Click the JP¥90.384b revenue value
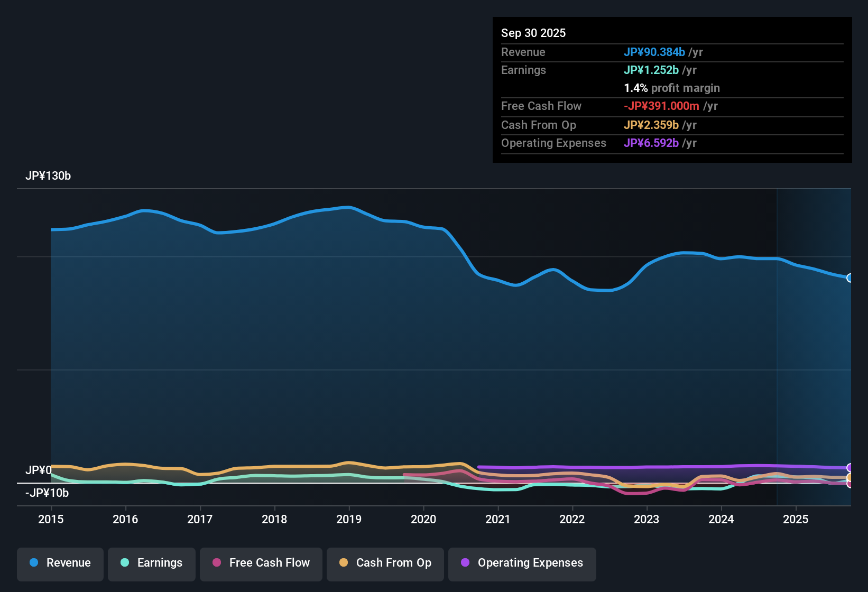The height and width of the screenshot is (592, 868). (x=655, y=52)
